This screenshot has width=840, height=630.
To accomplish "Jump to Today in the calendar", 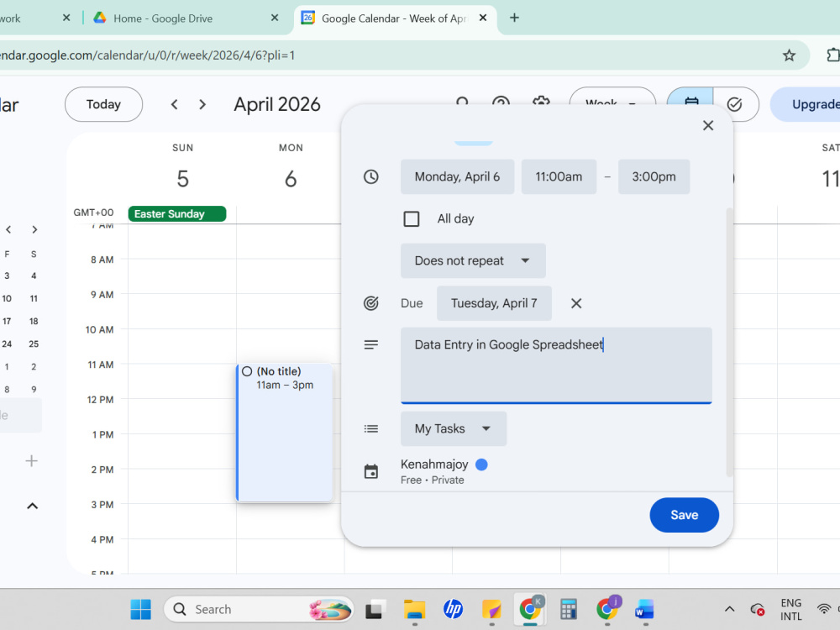I will (103, 104).
